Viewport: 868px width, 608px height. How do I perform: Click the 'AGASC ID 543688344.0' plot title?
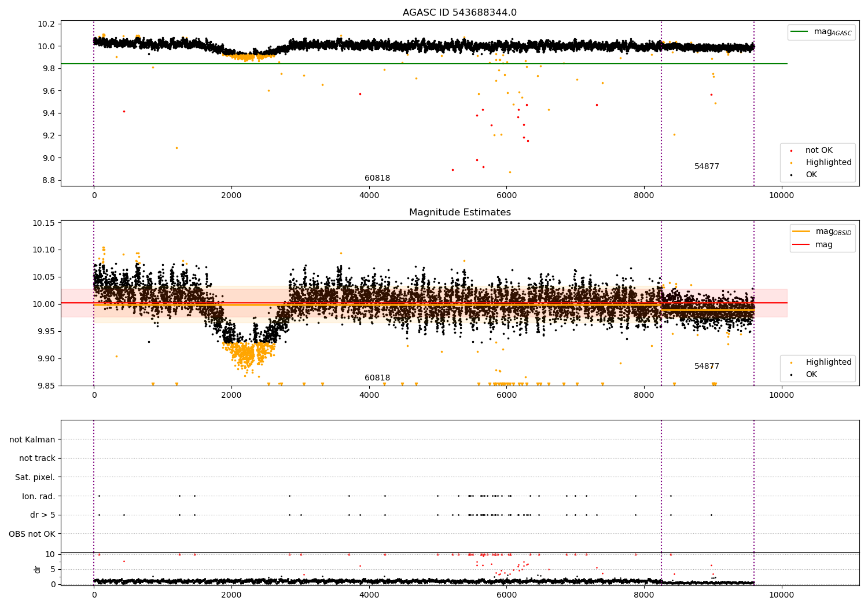[459, 12]
